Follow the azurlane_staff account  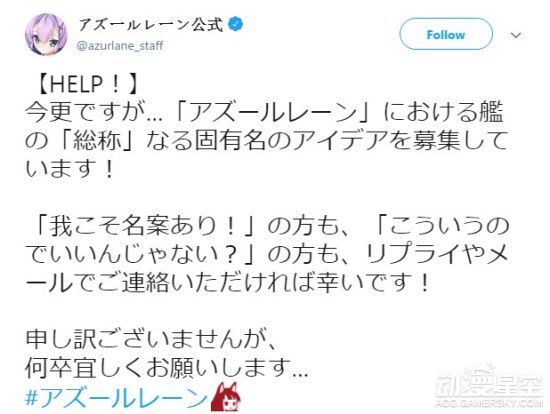coord(446,34)
